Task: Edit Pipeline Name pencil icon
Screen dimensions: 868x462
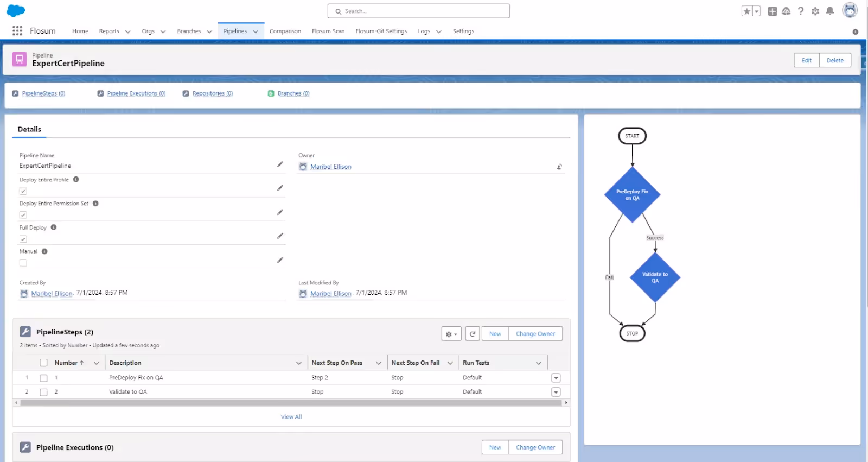Action: point(280,164)
